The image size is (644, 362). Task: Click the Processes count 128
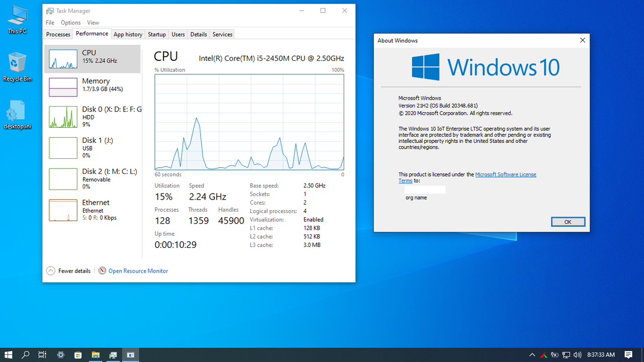coord(163,221)
